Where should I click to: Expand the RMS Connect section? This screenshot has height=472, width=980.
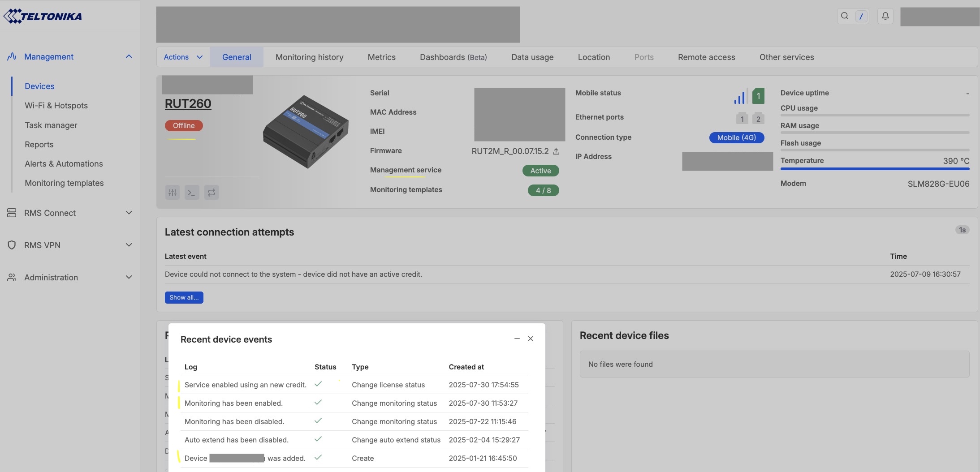[129, 213]
